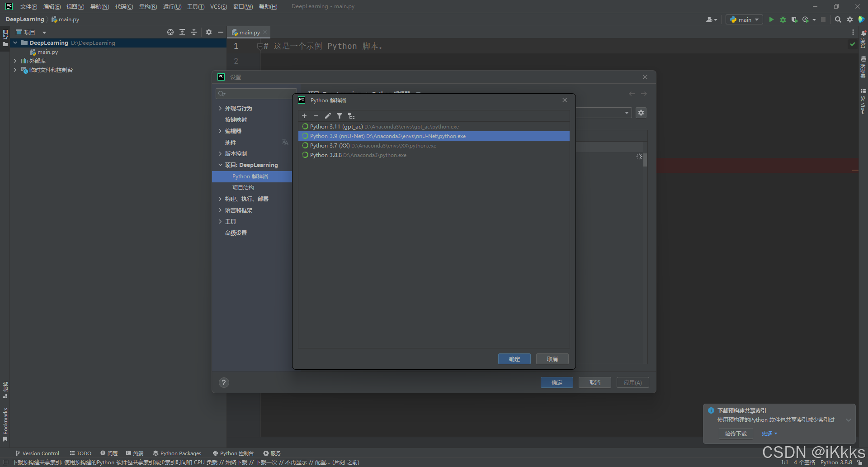Viewport: 868px width, 467px height.
Task: Click the Run main button
Action: click(x=771, y=19)
